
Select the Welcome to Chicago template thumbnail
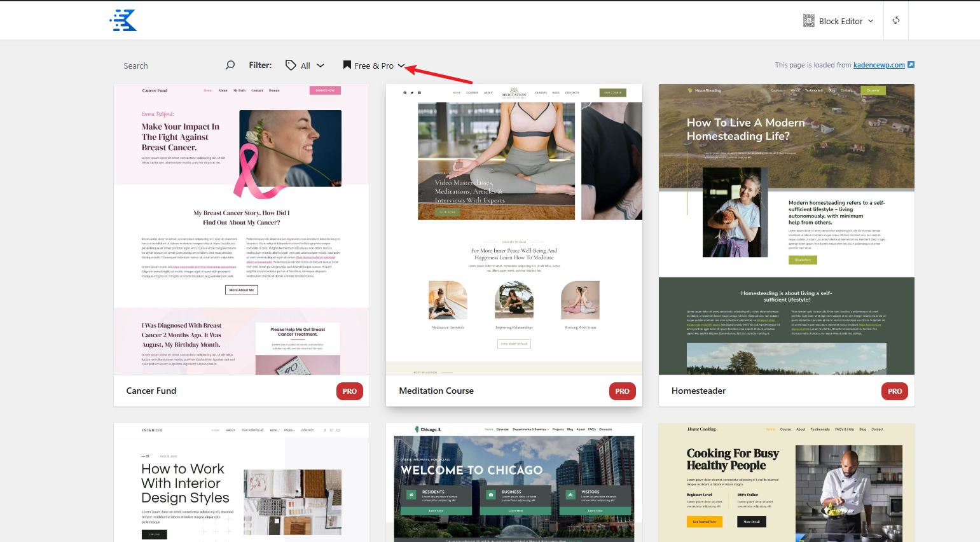pyautogui.click(x=514, y=482)
